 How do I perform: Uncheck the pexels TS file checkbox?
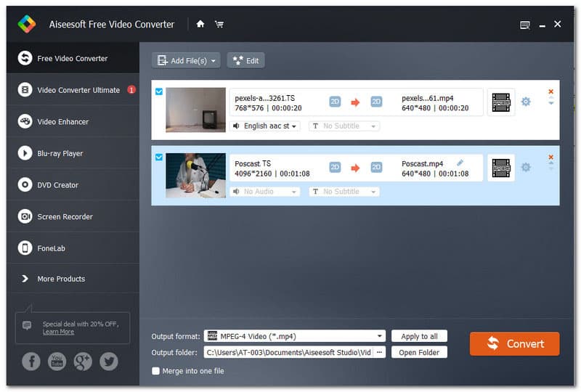(159, 91)
